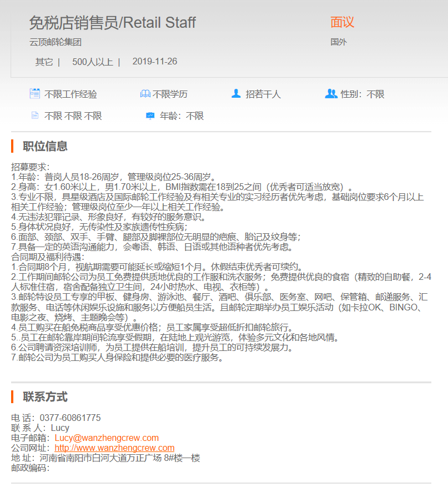This screenshot has width=448, height=487.
Task: Select the 联系方式 section heading
Action: (x=45, y=397)
